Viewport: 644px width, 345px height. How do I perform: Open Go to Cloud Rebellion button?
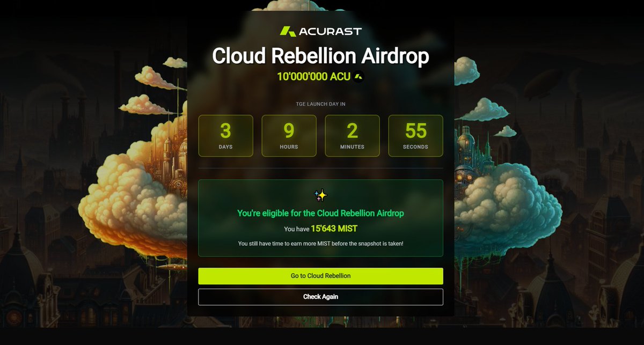[x=320, y=276]
